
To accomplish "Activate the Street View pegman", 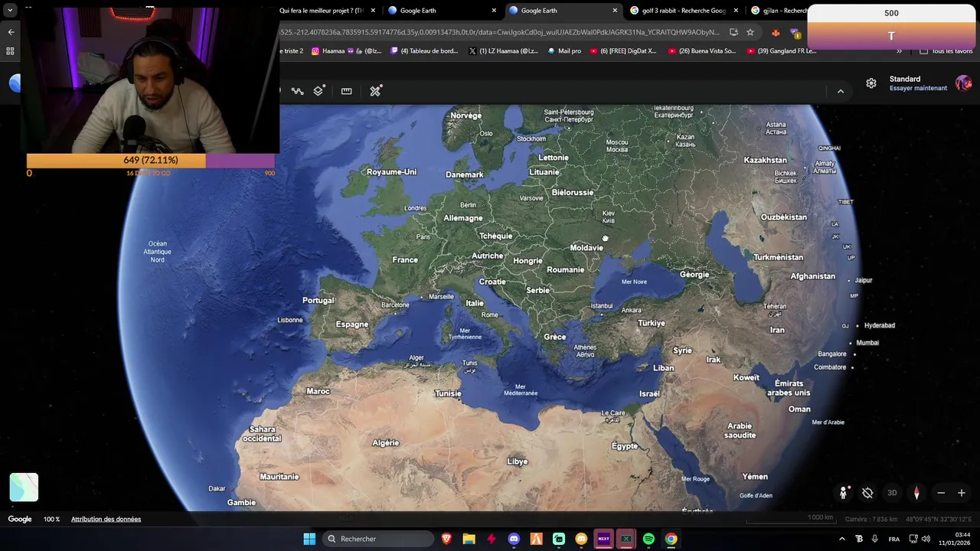I will 843,493.
